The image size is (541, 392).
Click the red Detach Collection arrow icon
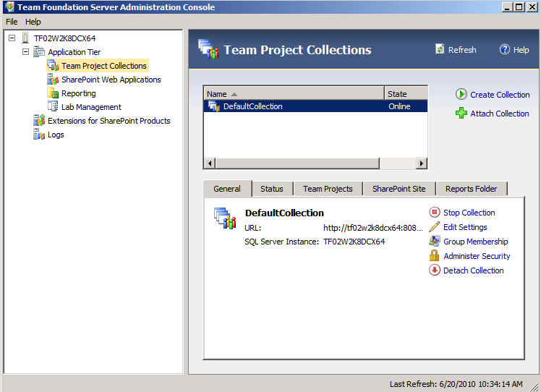435,270
